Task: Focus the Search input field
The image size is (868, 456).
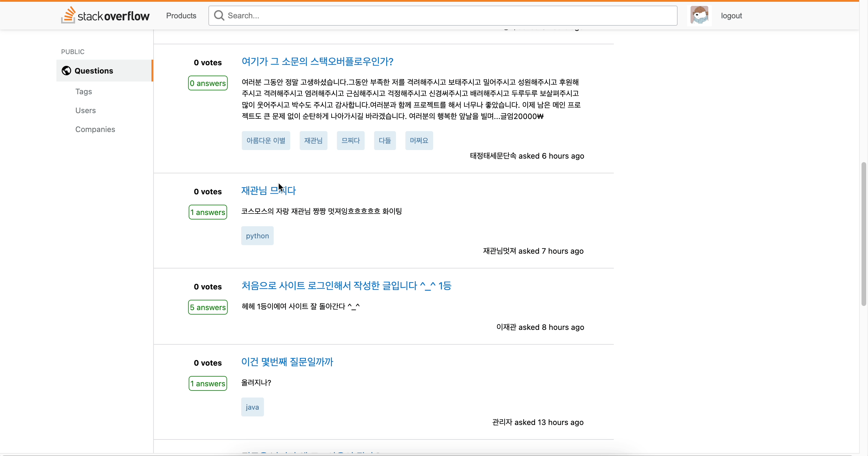Action: [443, 15]
